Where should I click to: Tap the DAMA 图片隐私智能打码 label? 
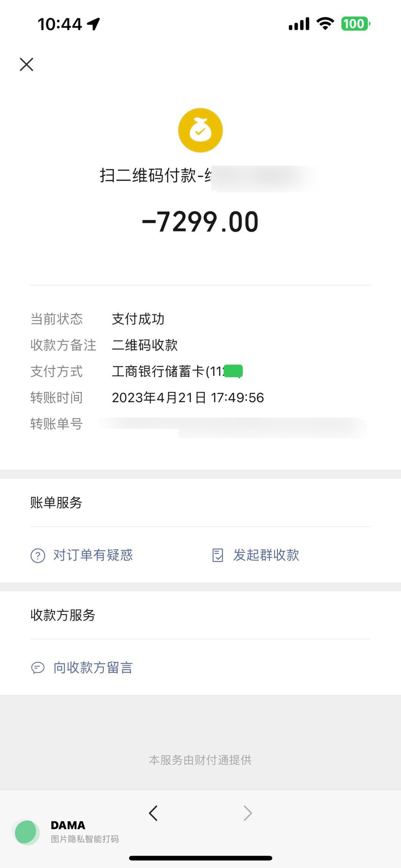(85, 832)
